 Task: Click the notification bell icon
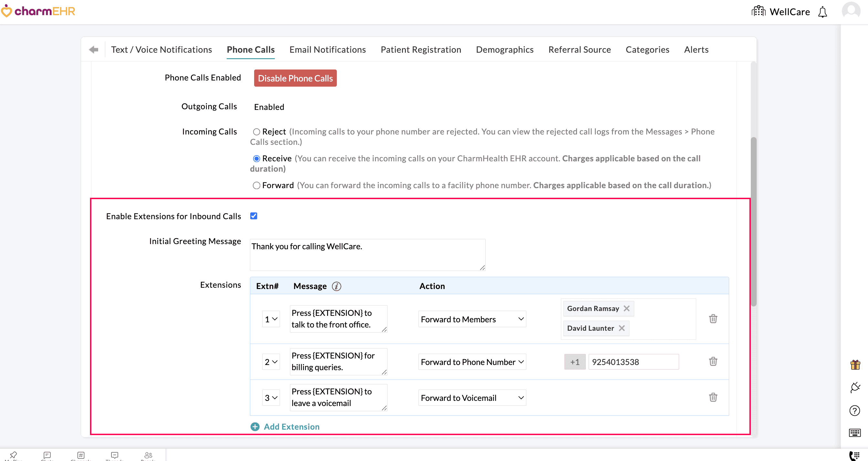822,12
